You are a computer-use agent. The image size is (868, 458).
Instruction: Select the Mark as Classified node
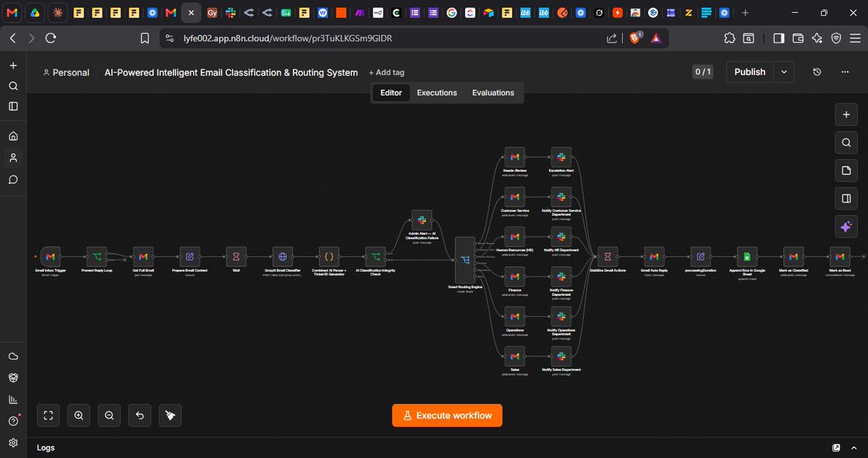(x=793, y=257)
